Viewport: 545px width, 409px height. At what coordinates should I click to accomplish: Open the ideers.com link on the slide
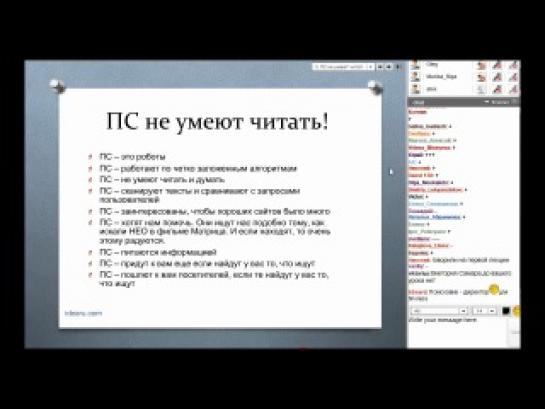pos(83,313)
